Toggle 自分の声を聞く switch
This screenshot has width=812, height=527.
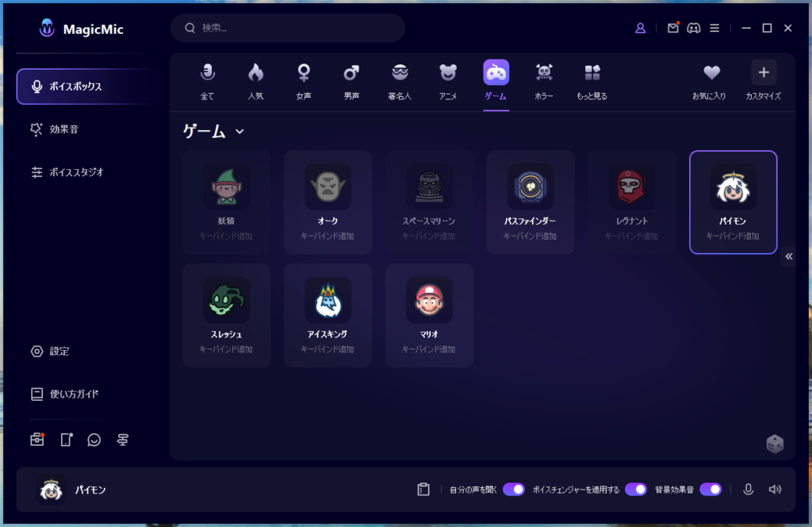pyautogui.click(x=513, y=490)
